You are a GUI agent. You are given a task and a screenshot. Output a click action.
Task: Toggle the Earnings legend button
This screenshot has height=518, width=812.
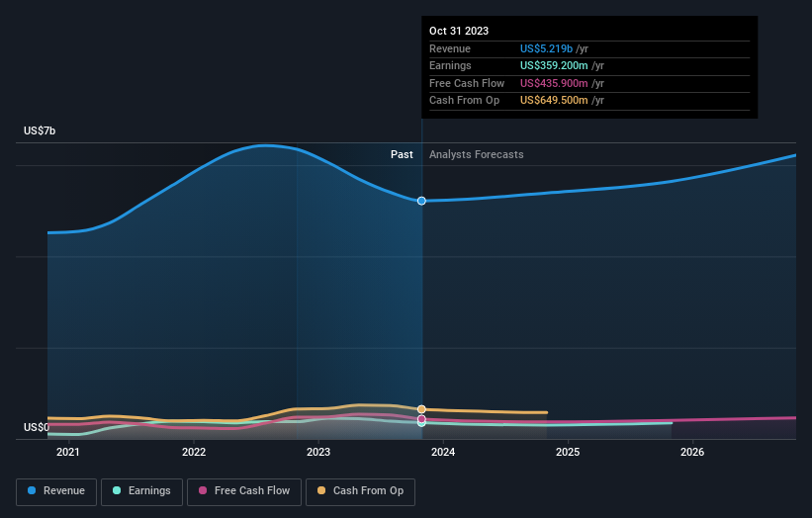click(x=141, y=491)
